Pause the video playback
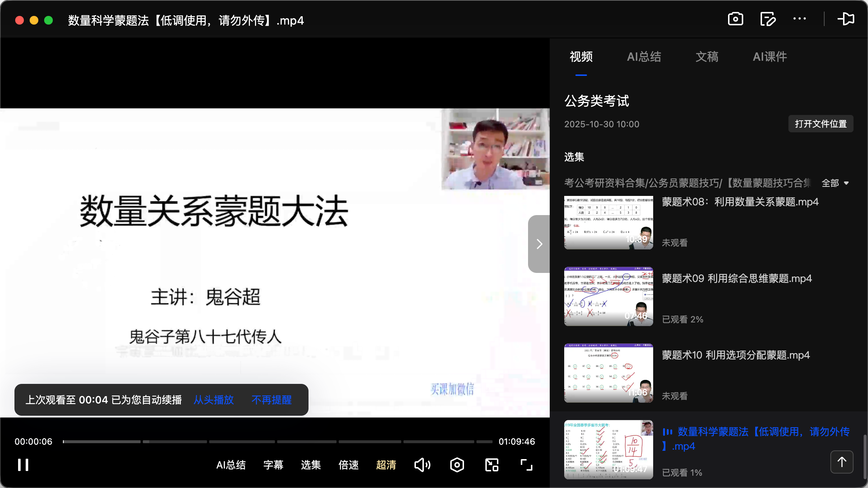Viewport: 868px width, 488px height. pos(23,465)
